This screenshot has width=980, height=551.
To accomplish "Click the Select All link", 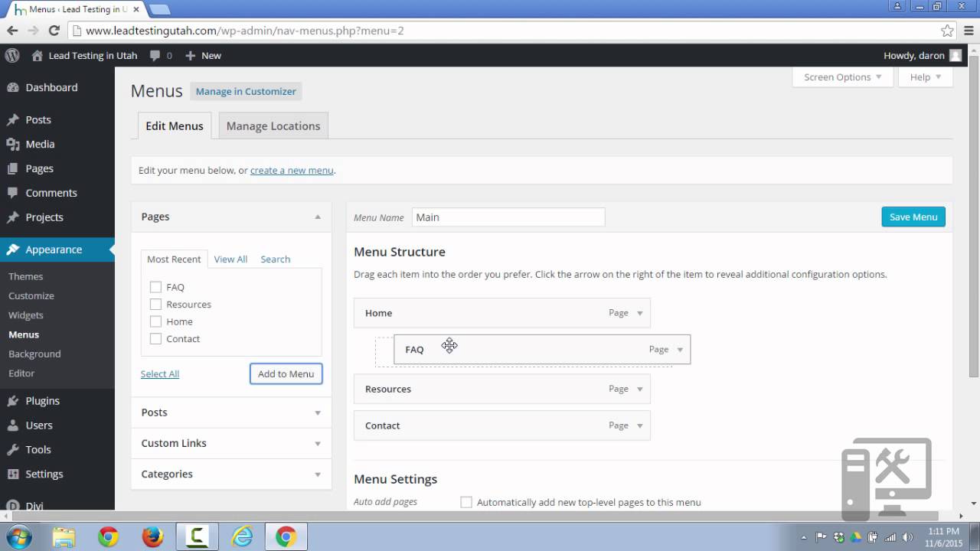I will coord(160,373).
